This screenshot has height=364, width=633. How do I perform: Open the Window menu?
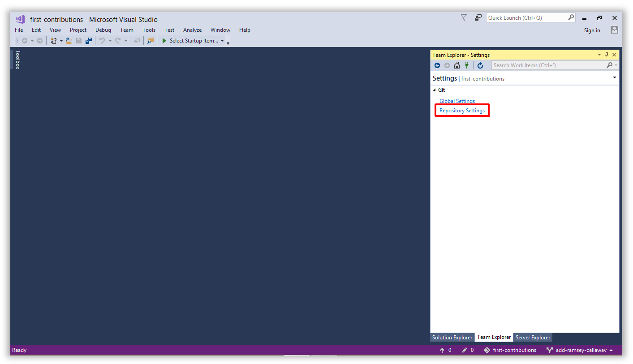pos(220,30)
